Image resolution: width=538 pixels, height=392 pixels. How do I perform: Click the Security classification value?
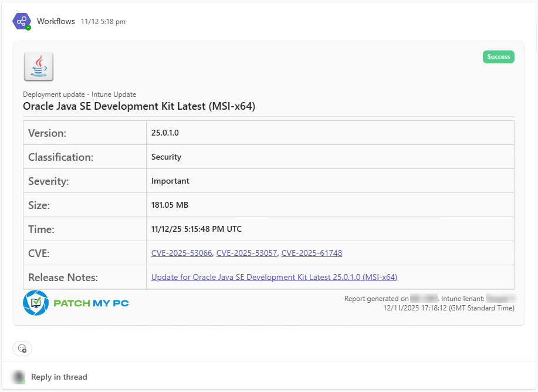166,157
